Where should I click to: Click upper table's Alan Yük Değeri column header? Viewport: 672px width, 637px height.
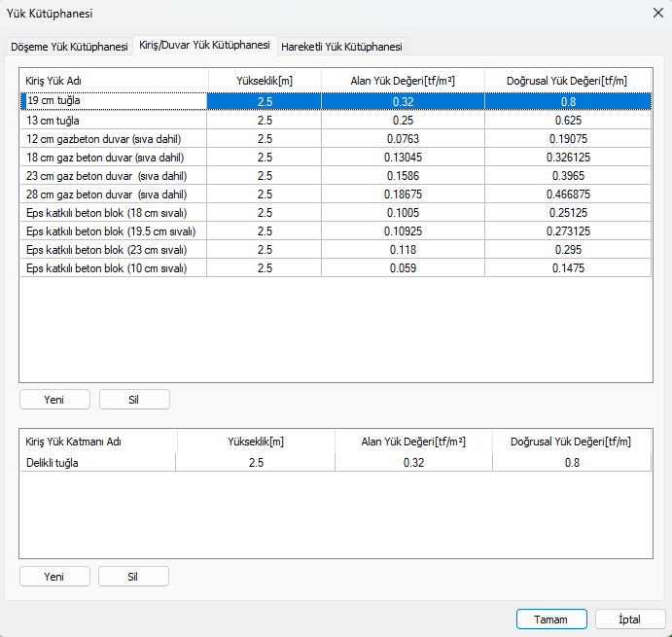click(403, 81)
